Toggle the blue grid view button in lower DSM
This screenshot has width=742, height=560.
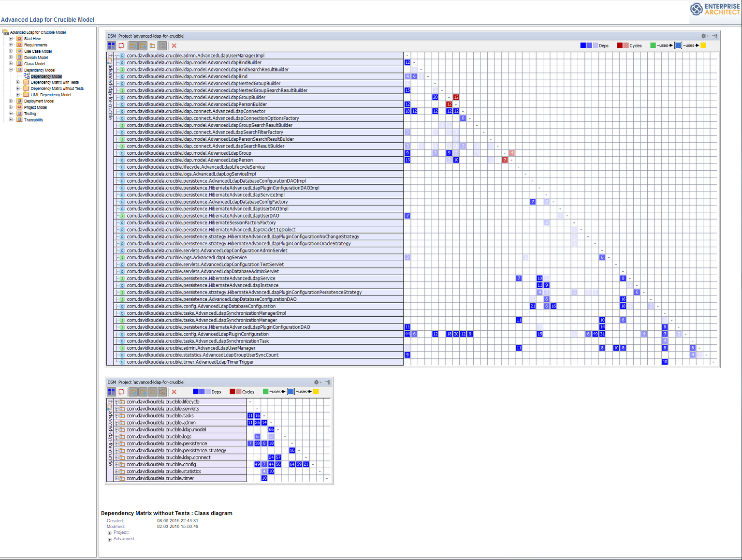[x=112, y=392]
